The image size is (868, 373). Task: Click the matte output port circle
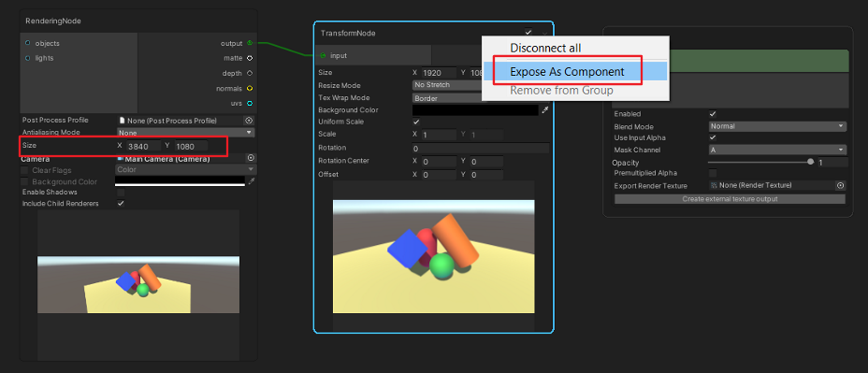[250, 58]
